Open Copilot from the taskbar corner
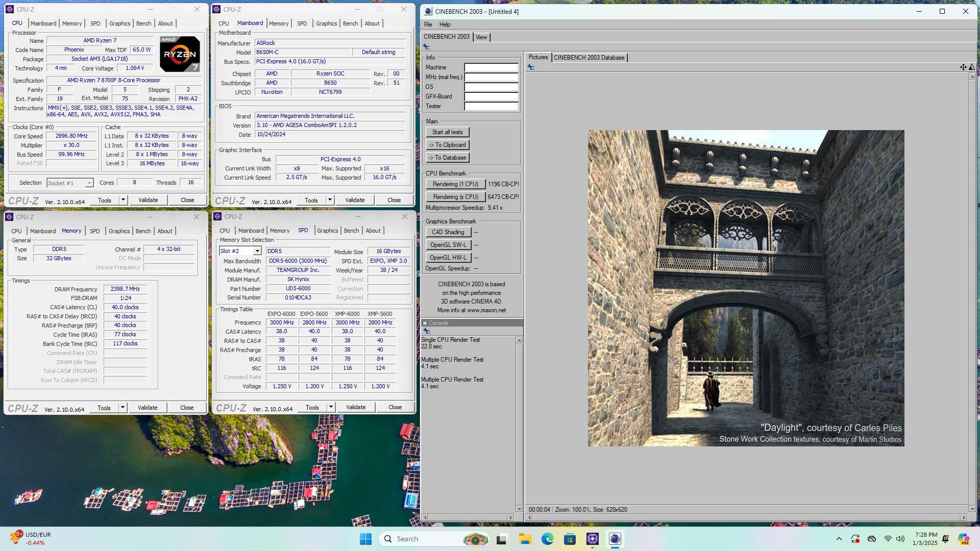Image resolution: width=980 pixels, height=551 pixels. pos(964,539)
